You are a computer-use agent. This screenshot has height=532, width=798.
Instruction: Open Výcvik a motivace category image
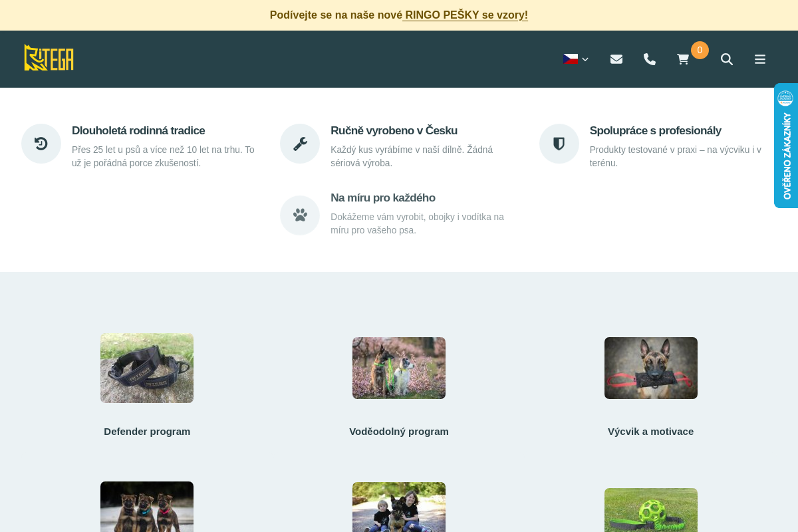click(x=651, y=368)
